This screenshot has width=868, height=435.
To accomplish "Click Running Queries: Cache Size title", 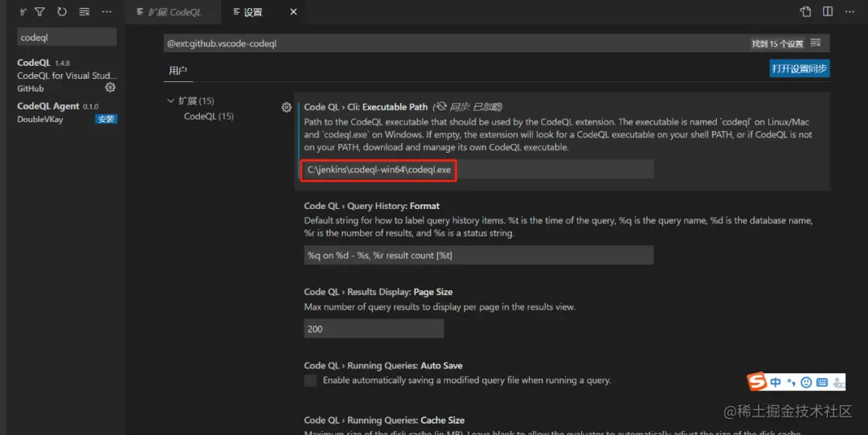I will point(384,420).
